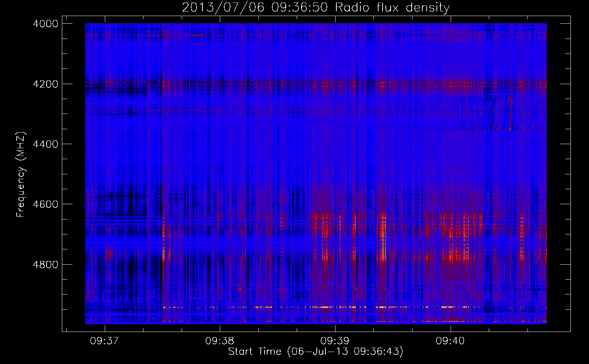Click the 09:38 time tick label

(x=220, y=341)
